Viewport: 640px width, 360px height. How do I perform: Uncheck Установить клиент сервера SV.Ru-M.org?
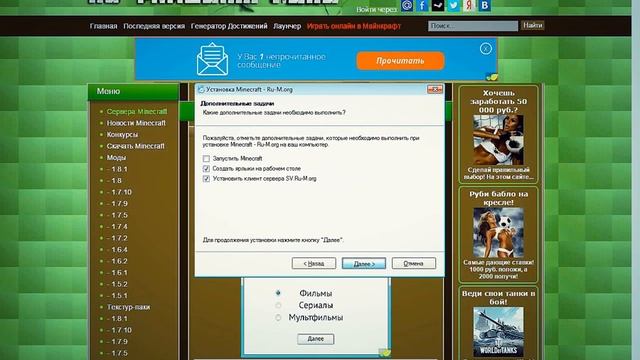[x=206, y=179]
